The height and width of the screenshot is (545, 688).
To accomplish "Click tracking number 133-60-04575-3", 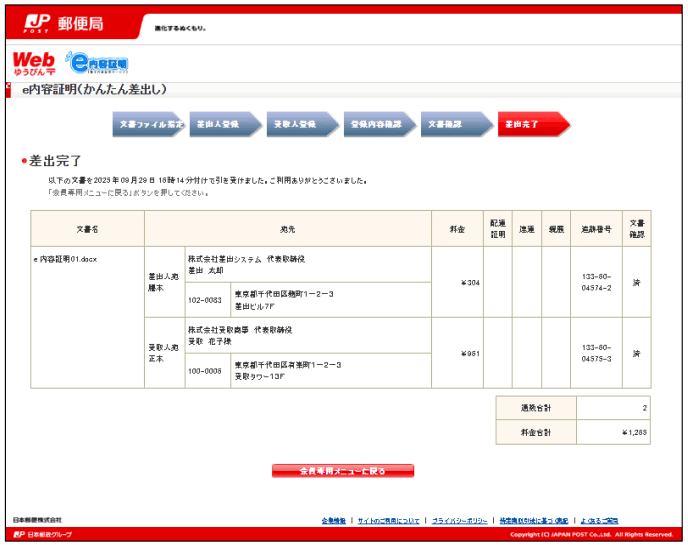I will [596, 353].
